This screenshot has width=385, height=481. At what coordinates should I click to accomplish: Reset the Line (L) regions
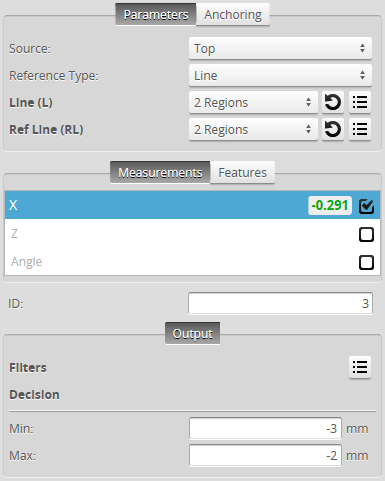coord(333,102)
